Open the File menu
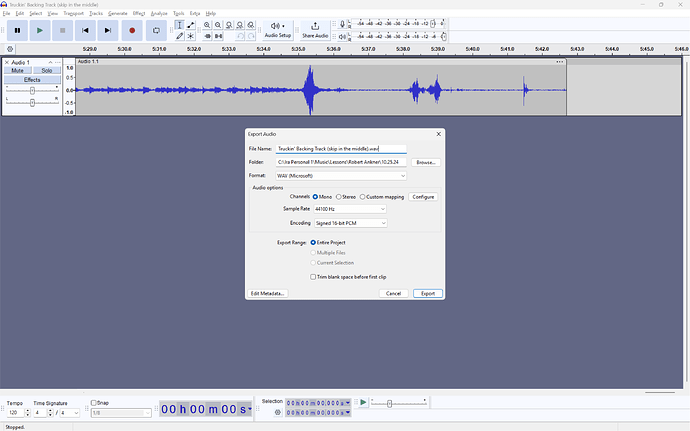This screenshot has height=431, width=690. click(6, 14)
